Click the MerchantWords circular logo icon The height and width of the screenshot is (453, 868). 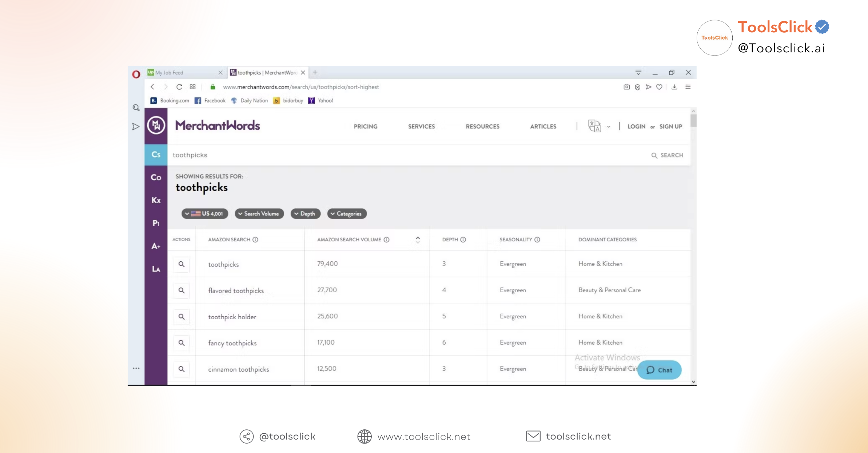(x=156, y=125)
